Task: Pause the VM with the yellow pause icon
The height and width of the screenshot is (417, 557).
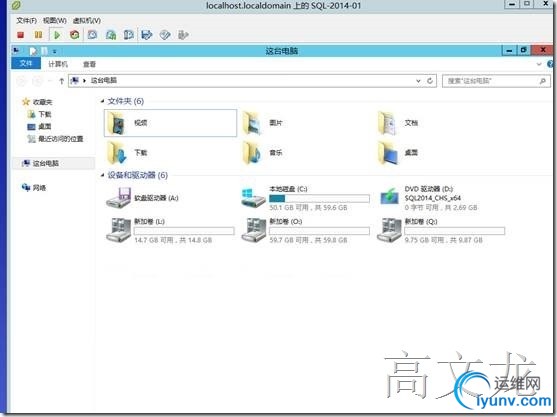Action: coord(38,35)
